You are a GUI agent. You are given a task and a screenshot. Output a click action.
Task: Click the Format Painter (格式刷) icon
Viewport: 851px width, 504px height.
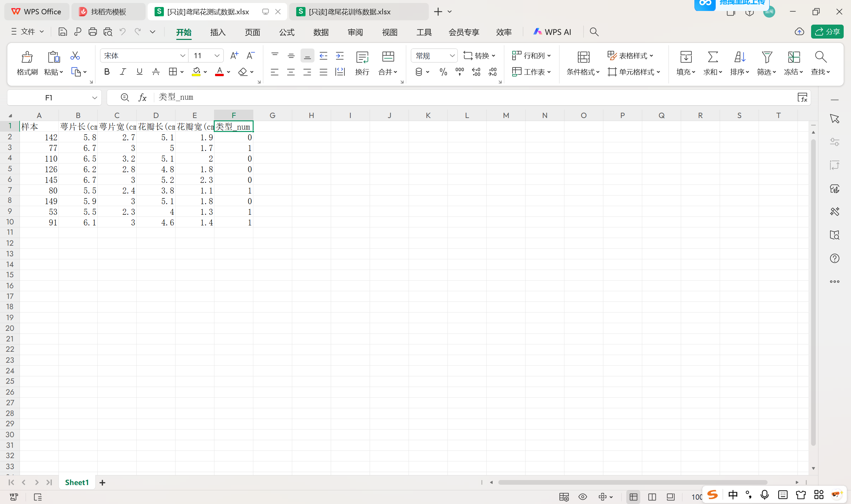point(27,57)
